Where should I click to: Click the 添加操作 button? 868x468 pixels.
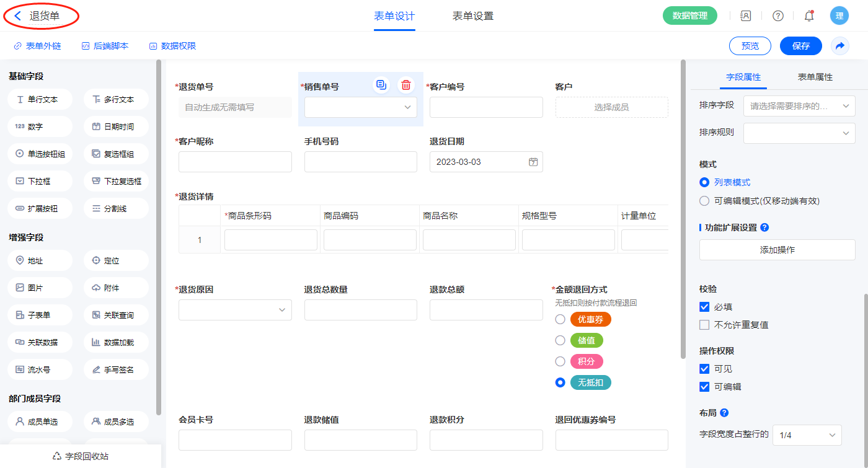pyautogui.click(x=777, y=250)
